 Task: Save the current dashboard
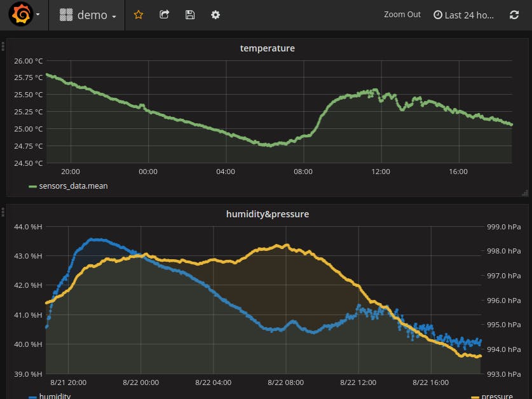coord(189,14)
